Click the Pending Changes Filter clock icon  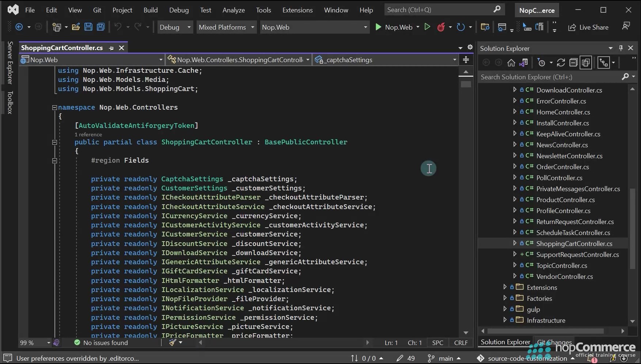pos(542,63)
